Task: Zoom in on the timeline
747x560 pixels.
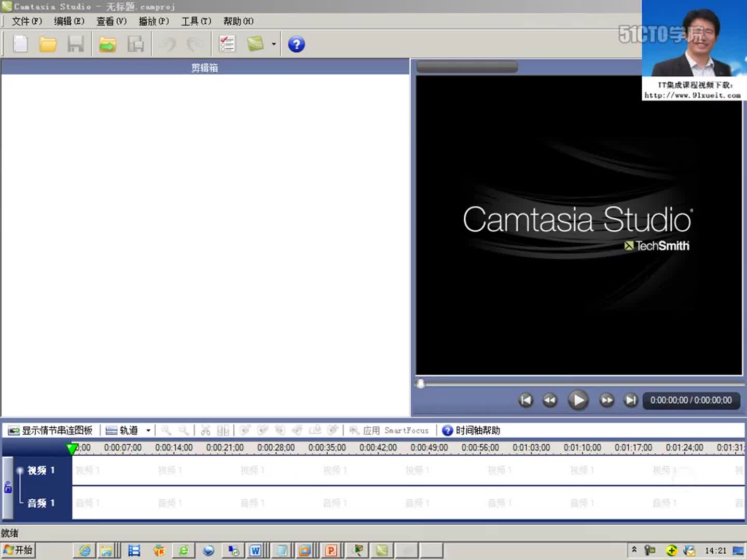Action: pos(166,430)
